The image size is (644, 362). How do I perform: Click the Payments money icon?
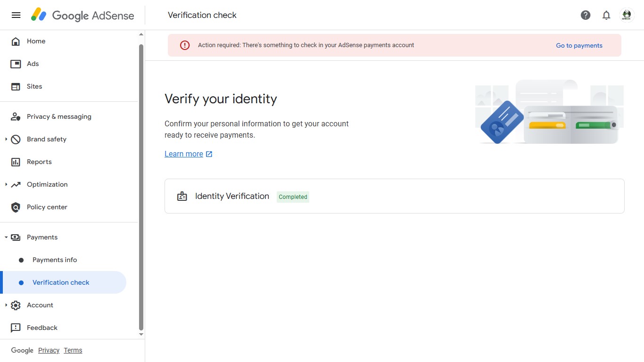pos(16,238)
